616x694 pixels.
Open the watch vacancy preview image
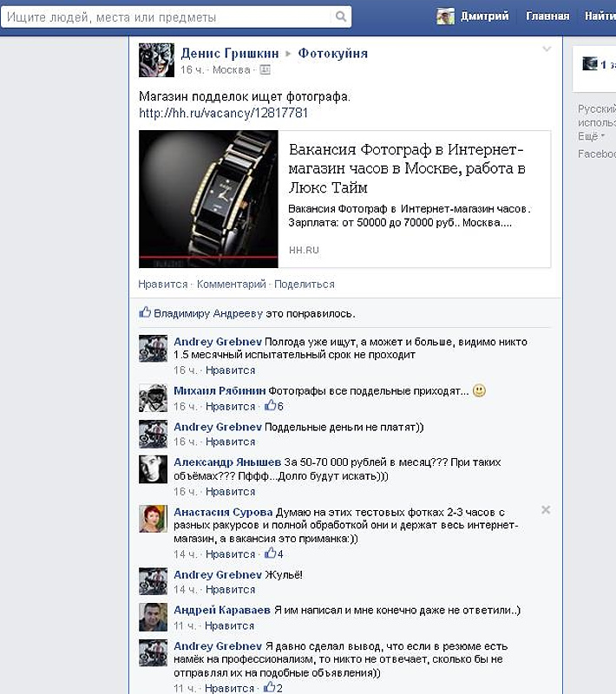[208, 199]
